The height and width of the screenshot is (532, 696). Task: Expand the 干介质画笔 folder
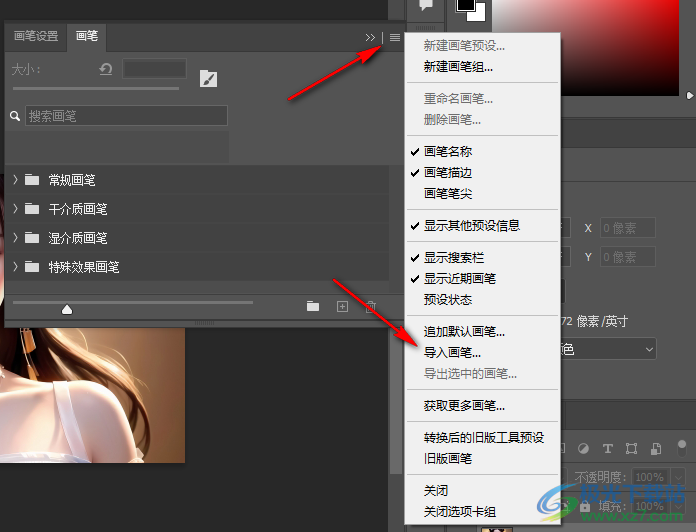16,209
